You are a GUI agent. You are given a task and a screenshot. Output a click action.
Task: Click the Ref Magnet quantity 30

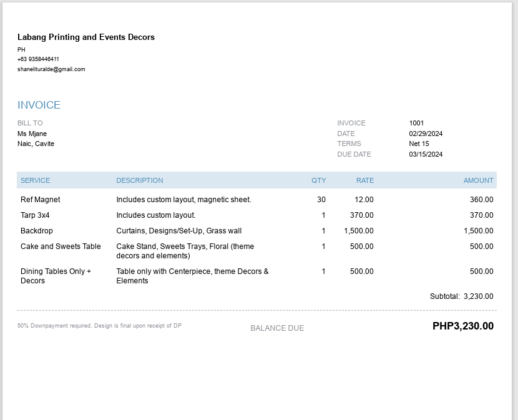pos(321,200)
